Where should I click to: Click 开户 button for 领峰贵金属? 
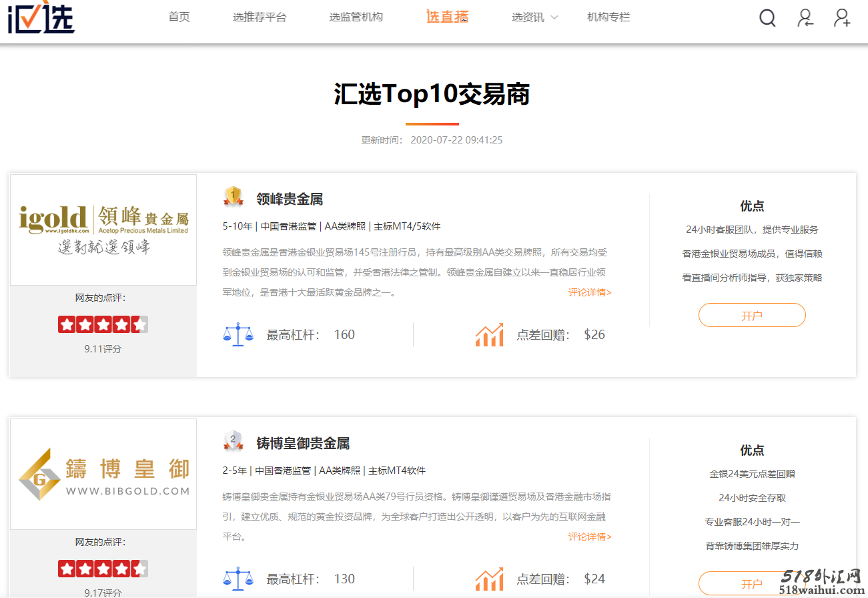click(752, 315)
